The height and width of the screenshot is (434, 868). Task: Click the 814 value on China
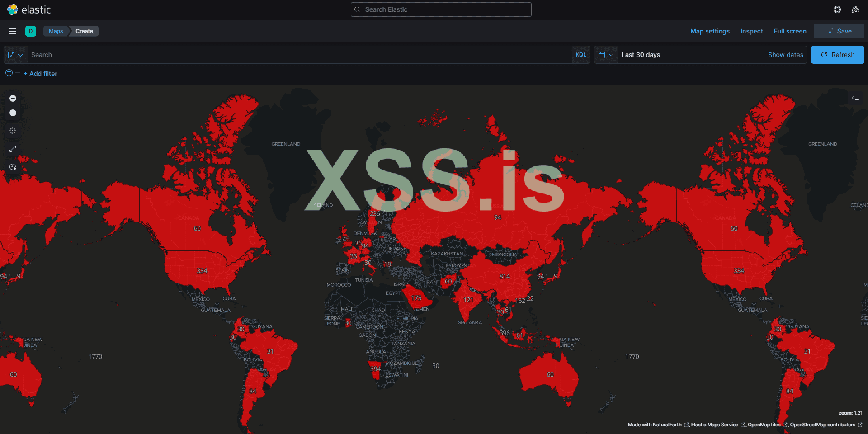[x=505, y=276]
